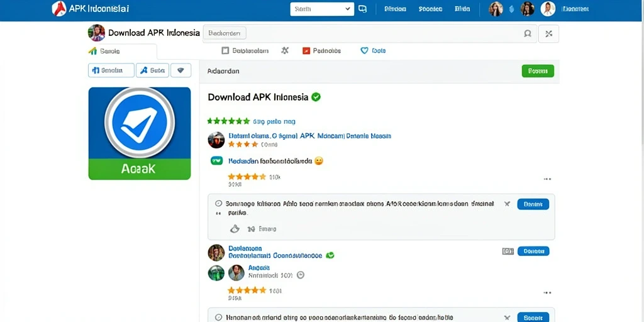Click the four orange stars under first review title

243,145
